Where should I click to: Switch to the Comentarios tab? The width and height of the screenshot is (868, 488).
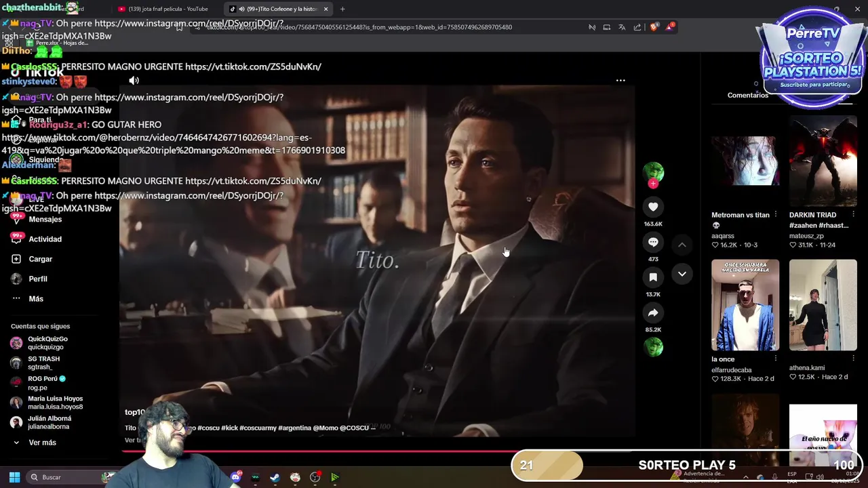[x=748, y=95]
